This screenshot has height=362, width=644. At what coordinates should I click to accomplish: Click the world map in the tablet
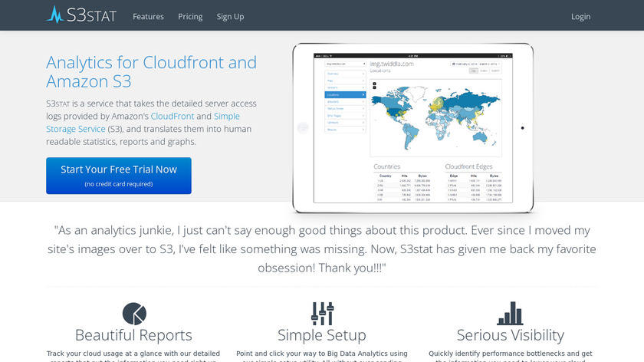click(435, 118)
